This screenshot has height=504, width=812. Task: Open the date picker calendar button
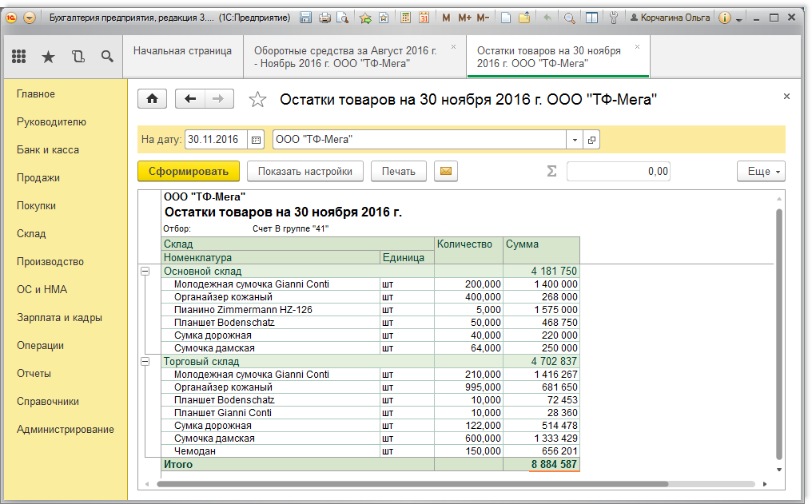(256, 140)
